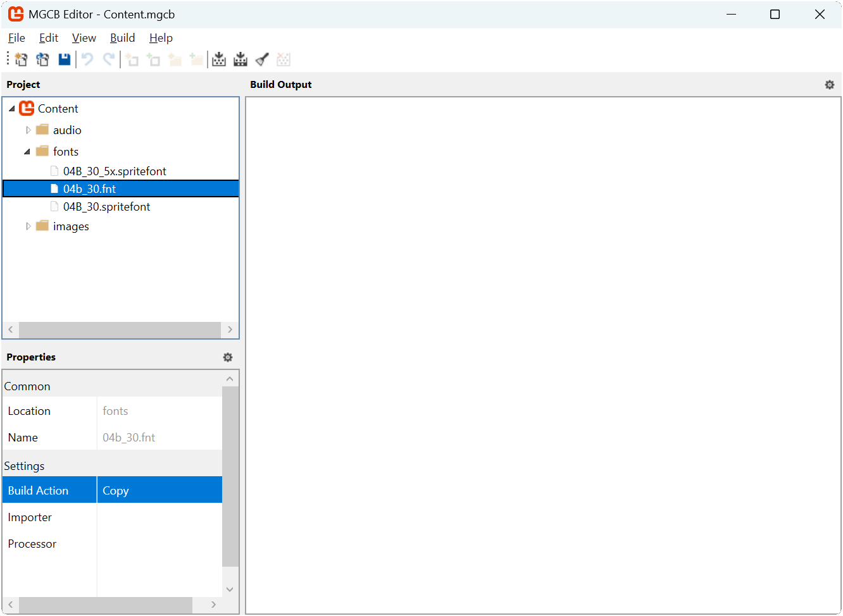Click the MonoGame logo in title bar
Viewport: 843px width, 616px height.
coord(16,14)
